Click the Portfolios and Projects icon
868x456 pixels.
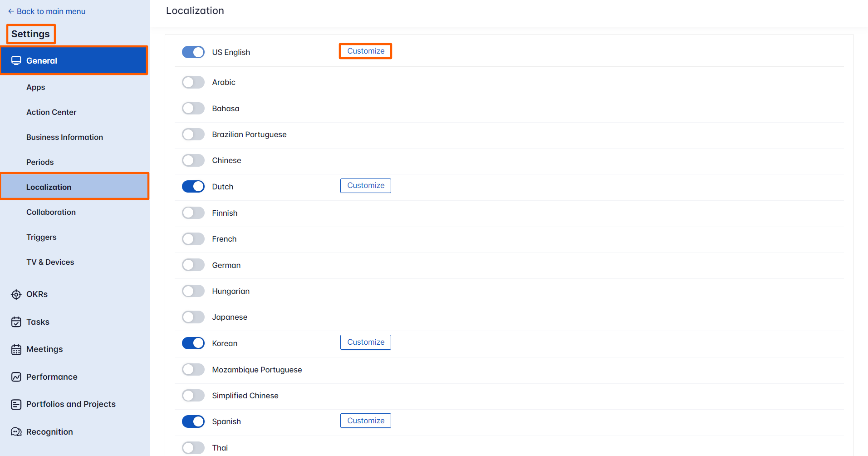pos(16,404)
